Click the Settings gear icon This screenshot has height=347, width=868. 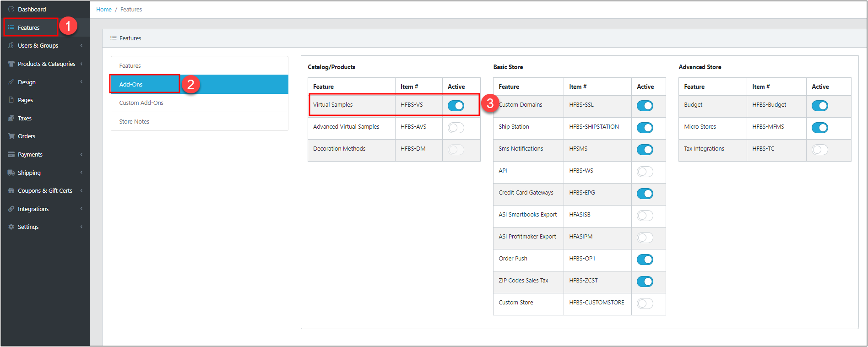click(x=11, y=227)
